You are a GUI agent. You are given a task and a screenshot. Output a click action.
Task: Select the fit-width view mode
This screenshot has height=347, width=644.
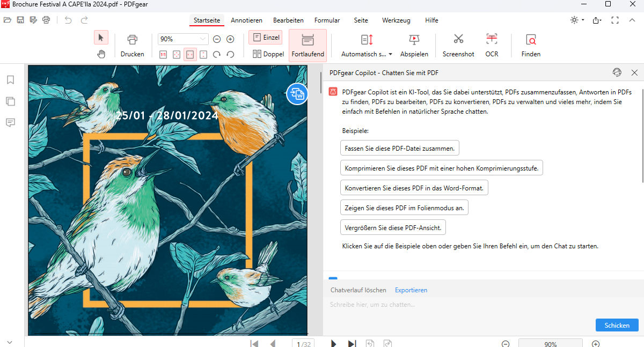[190, 54]
